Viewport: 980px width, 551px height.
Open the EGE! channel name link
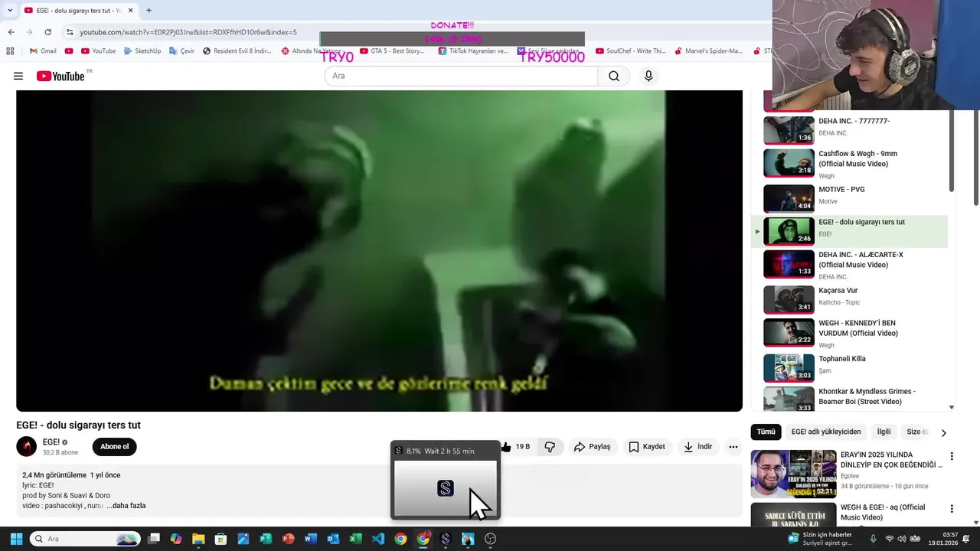pos(51,442)
